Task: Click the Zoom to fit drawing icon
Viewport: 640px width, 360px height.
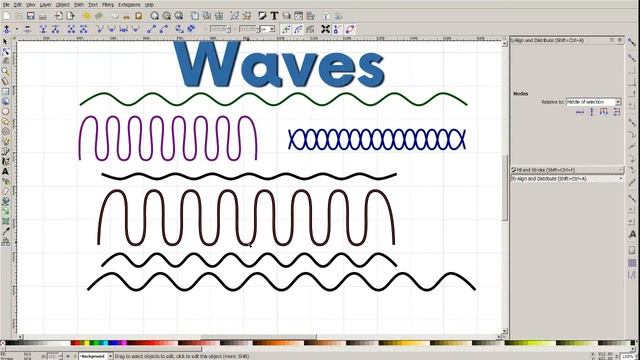Action: click(x=167, y=16)
